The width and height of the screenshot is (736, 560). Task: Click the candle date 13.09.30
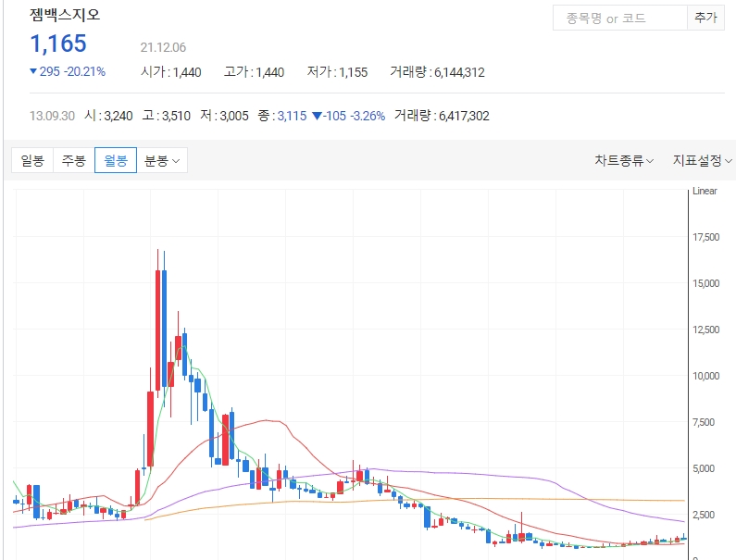click(52, 116)
